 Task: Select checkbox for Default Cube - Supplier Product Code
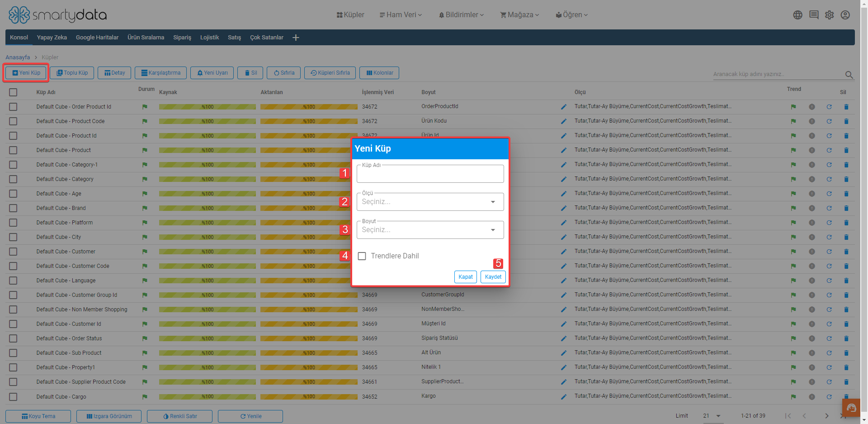(x=13, y=382)
